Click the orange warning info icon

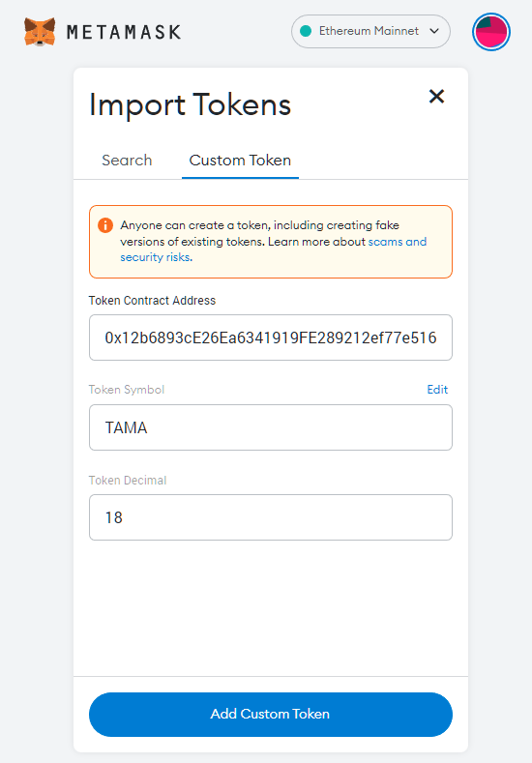point(105,225)
